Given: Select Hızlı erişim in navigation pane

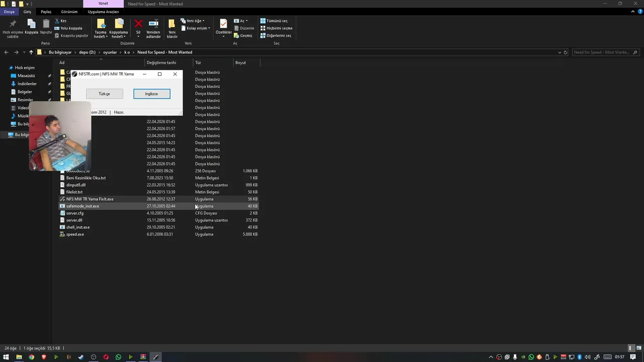Looking at the screenshot, I should click(25, 68).
